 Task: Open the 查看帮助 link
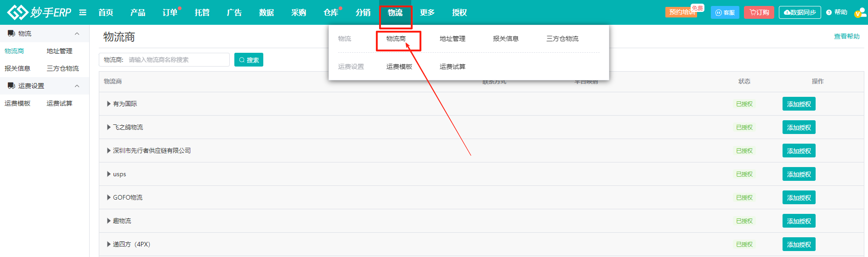pyautogui.click(x=847, y=36)
